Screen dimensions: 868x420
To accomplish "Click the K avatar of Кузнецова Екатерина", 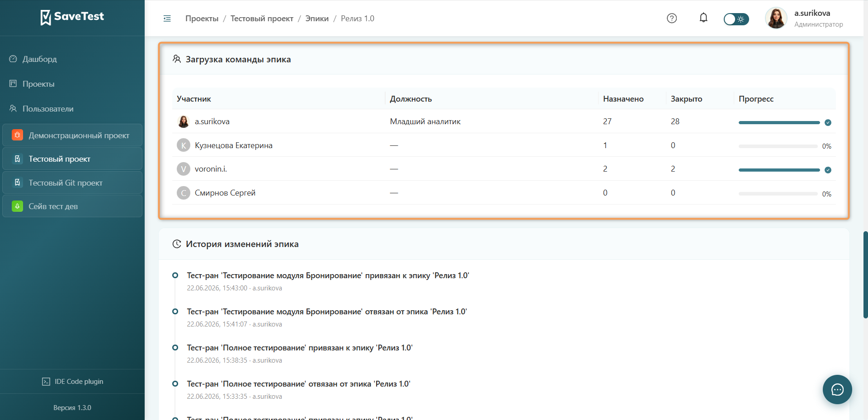I will (184, 145).
